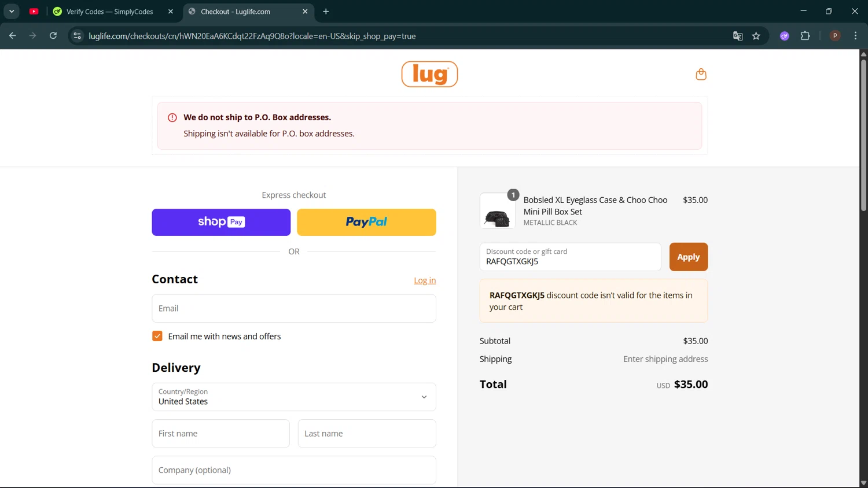Open the Chrome profile avatar
Screen dimensions: 868x488
[x=835, y=36]
